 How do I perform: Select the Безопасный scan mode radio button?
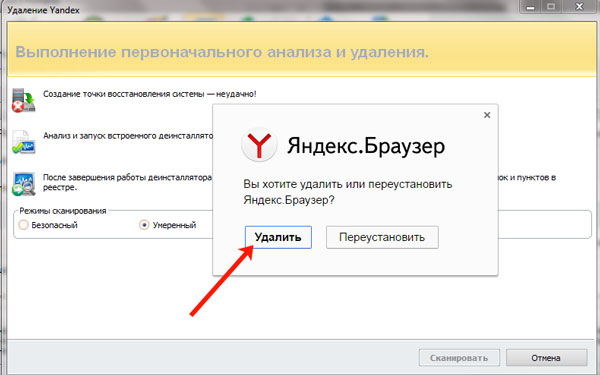tap(23, 225)
